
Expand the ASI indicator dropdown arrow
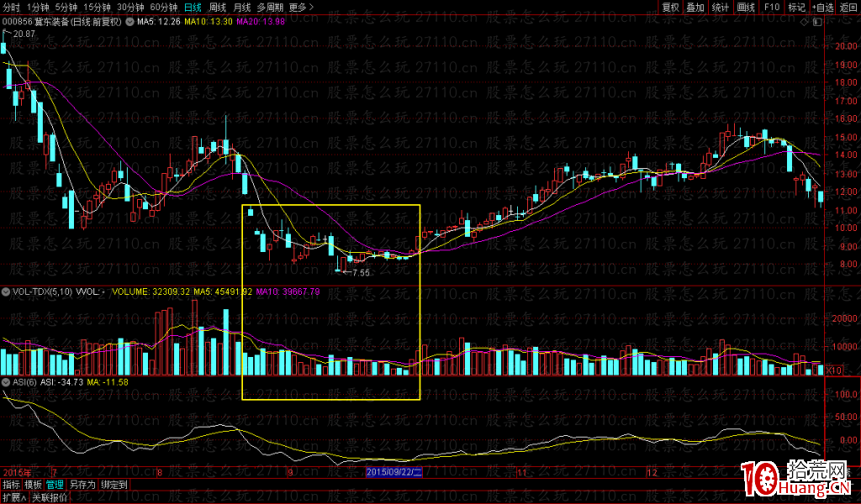[6, 381]
